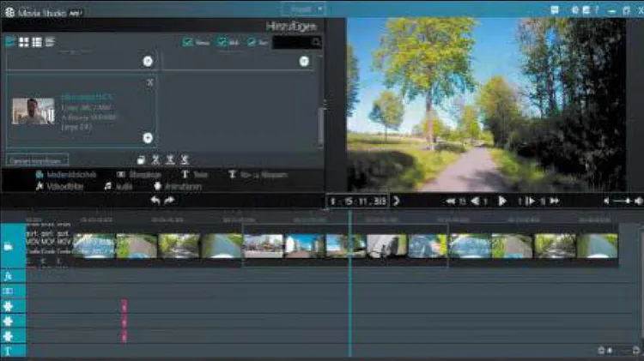Click the button below the media list
The image size is (644, 361).
pyautogui.click(x=38, y=160)
